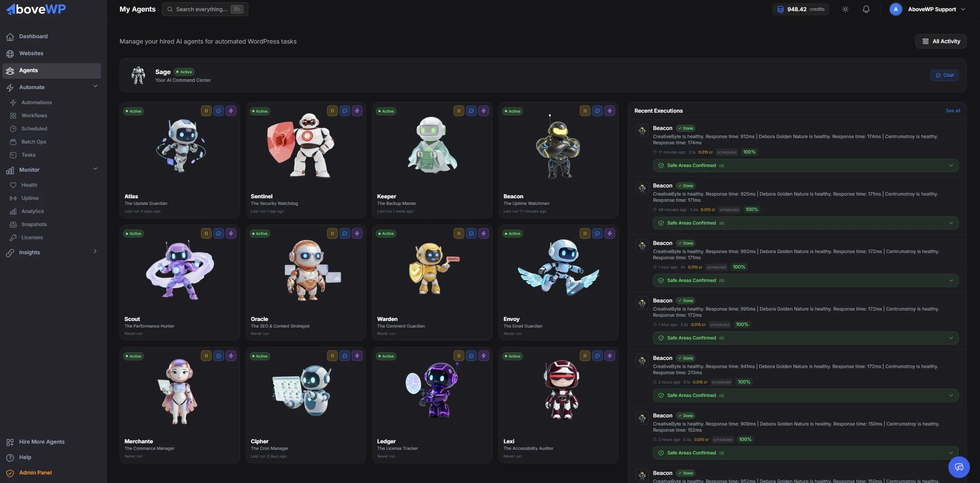Click the AboveWP logo
Screen dimensions: 980x483
point(36,9)
